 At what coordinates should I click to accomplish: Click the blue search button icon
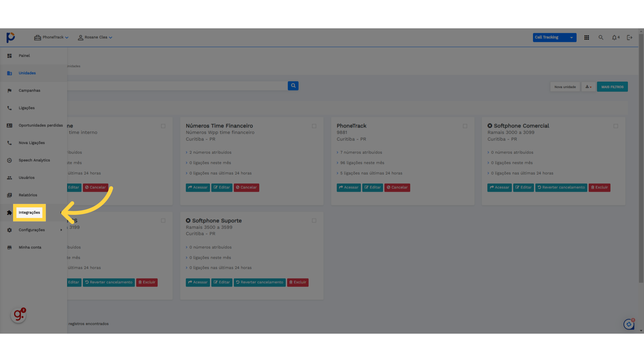[293, 86]
